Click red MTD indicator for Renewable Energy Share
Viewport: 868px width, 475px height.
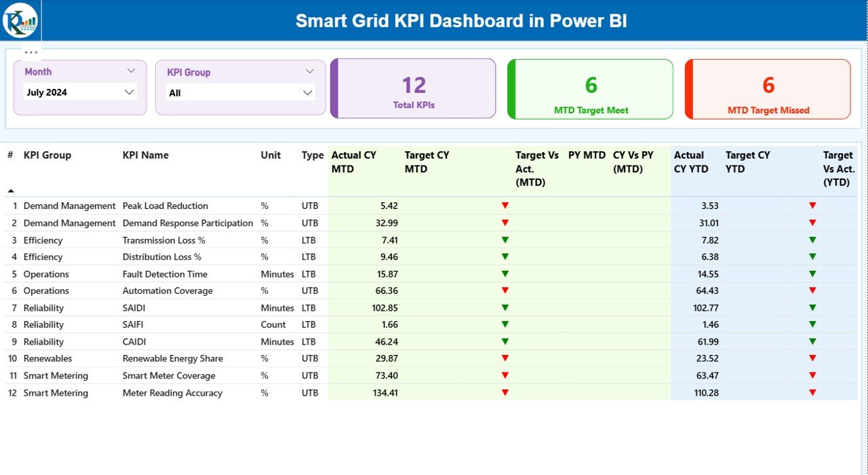505,358
